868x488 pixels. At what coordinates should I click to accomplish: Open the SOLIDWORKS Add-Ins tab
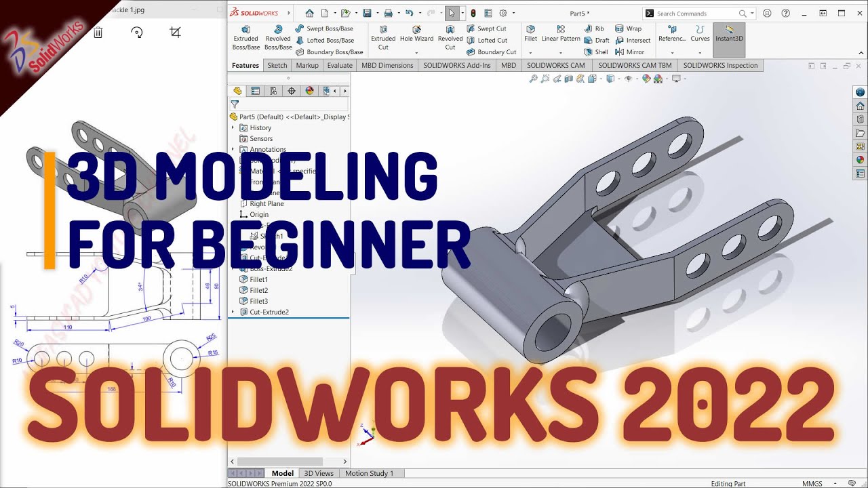click(x=457, y=65)
